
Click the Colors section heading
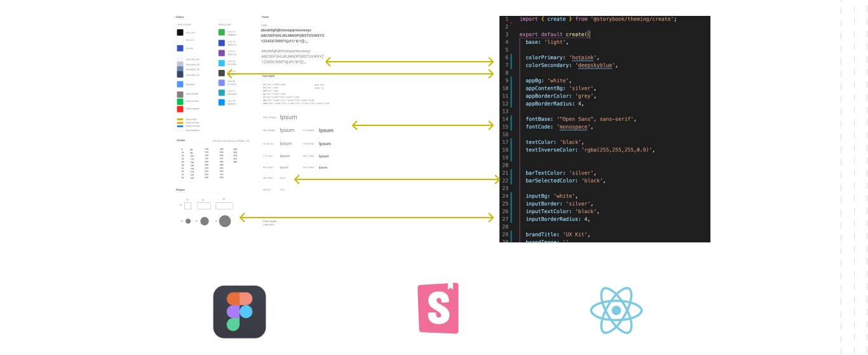tap(180, 17)
